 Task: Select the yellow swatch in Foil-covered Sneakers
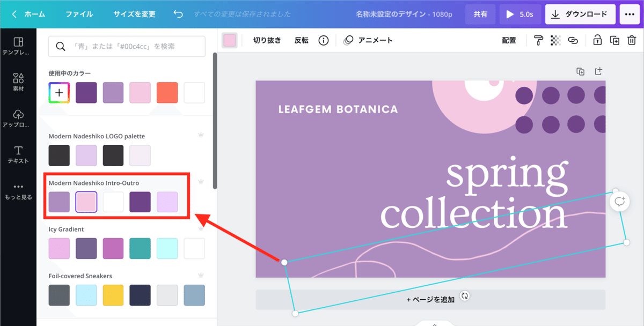(113, 295)
